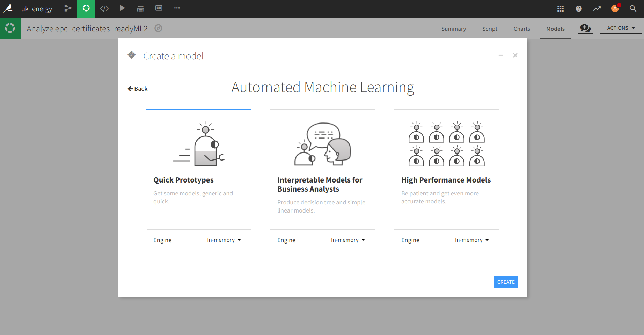Open the user profile avatar
This screenshot has height=335, width=644.
tap(615, 9)
